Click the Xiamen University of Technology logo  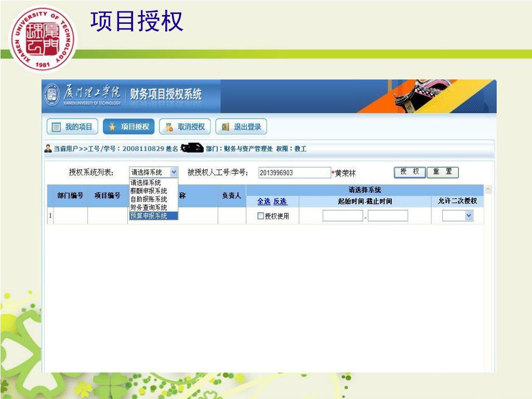click(x=43, y=39)
